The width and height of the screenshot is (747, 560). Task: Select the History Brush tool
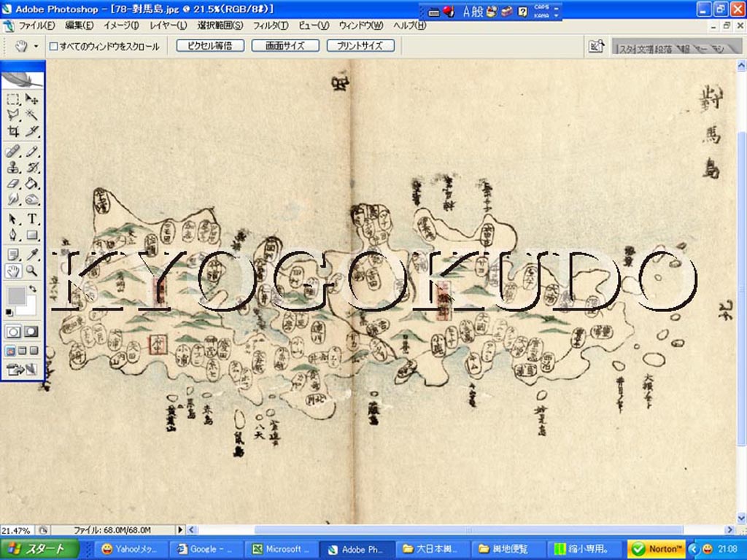32,168
